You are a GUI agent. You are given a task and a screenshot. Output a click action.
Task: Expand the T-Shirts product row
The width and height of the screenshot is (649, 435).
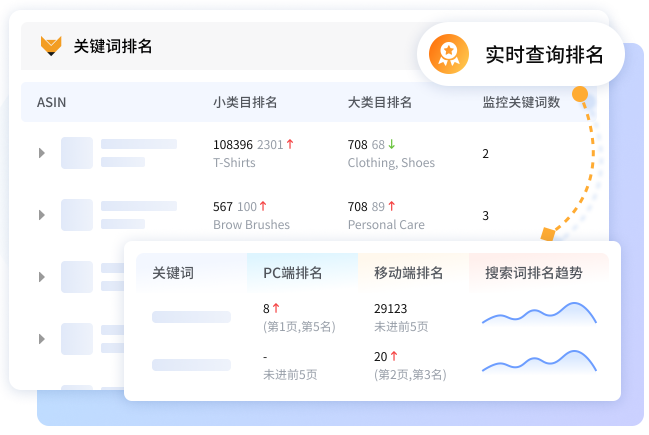(x=42, y=153)
